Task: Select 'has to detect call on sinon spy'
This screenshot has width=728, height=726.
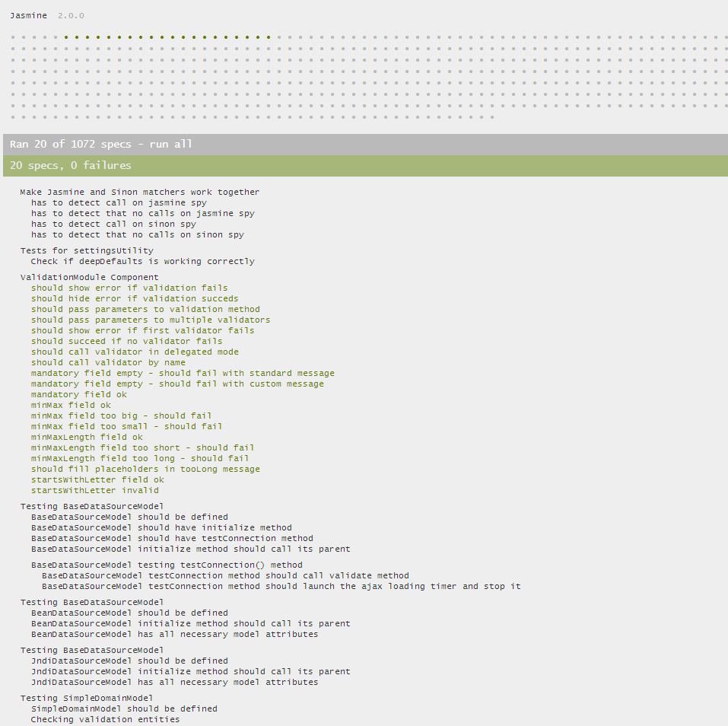Action: (x=113, y=224)
